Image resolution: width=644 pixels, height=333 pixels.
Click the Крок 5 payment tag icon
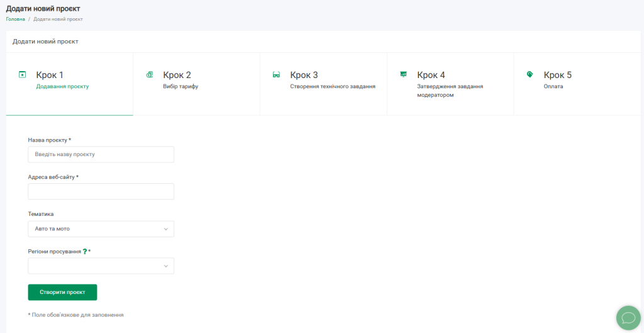tap(530, 74)
